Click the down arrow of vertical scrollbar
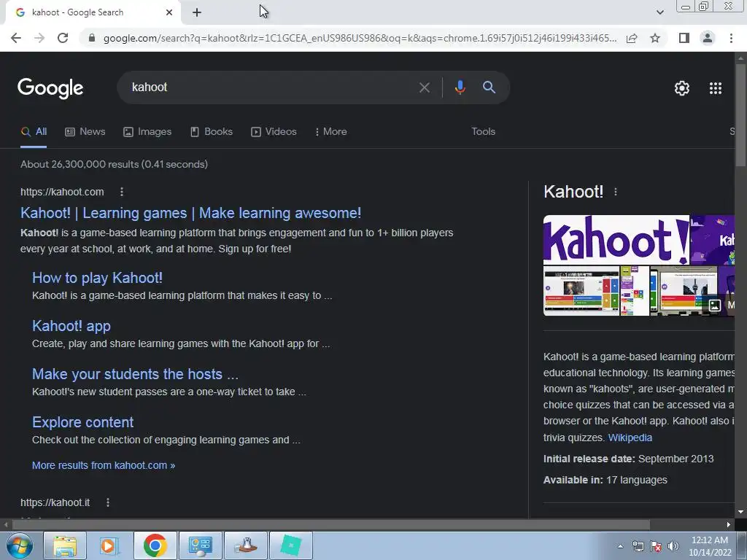747x560 pixels. pyautogui.click(x=740, y=513)
